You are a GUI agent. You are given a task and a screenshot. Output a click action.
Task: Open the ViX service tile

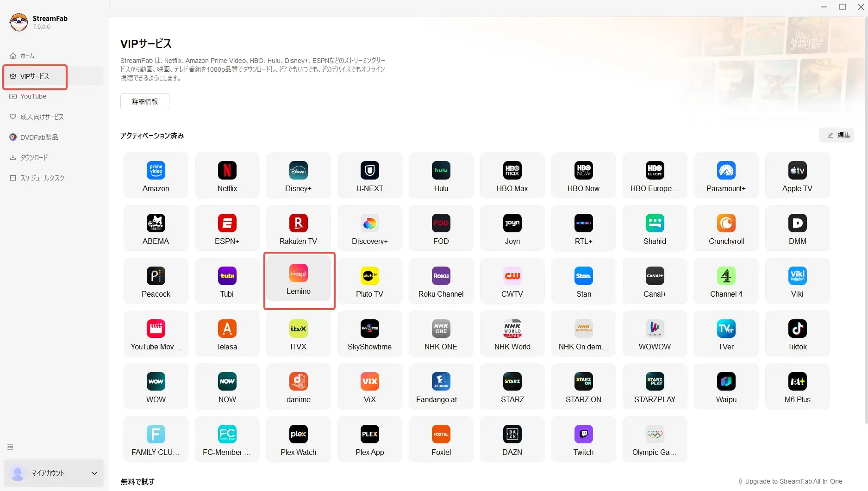pyautogui.click(x=370, y=387)
